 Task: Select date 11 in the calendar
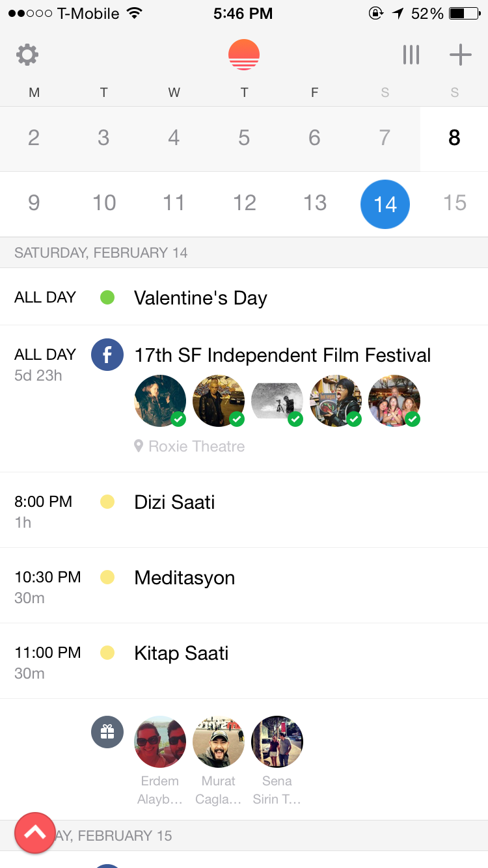[x=174, y=204]
